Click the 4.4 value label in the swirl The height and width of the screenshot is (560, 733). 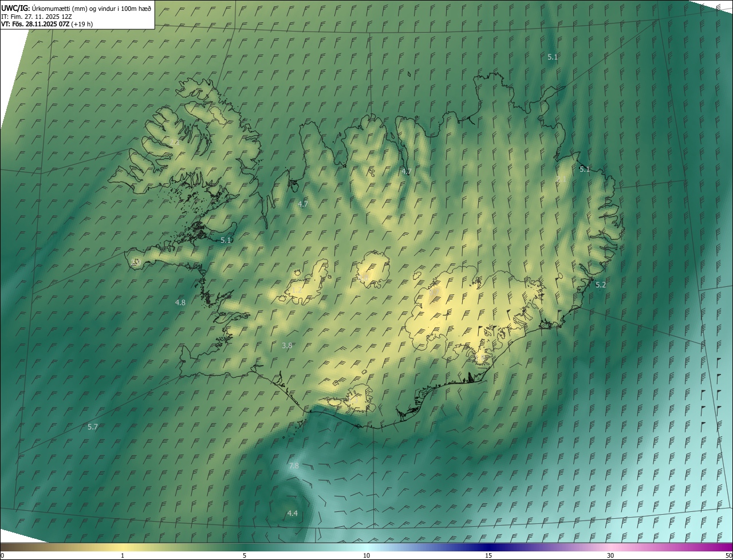pos(292,513)
